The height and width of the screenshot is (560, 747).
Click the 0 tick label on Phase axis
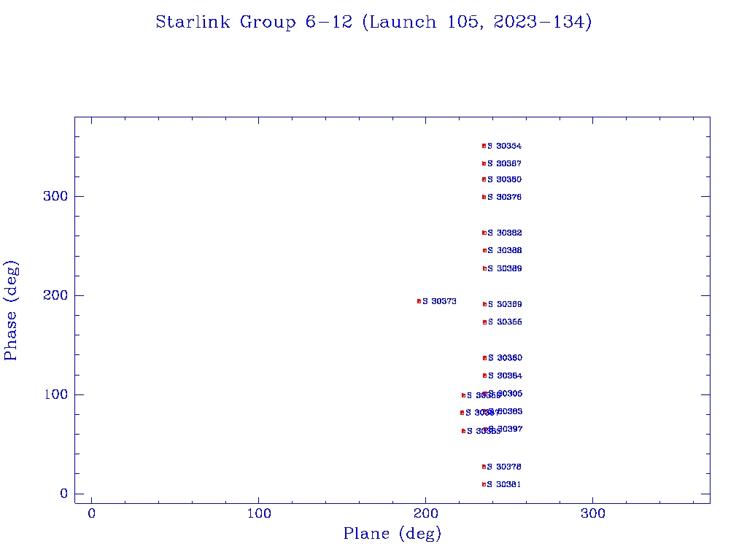pyautogui.click(x=64, y=494)
